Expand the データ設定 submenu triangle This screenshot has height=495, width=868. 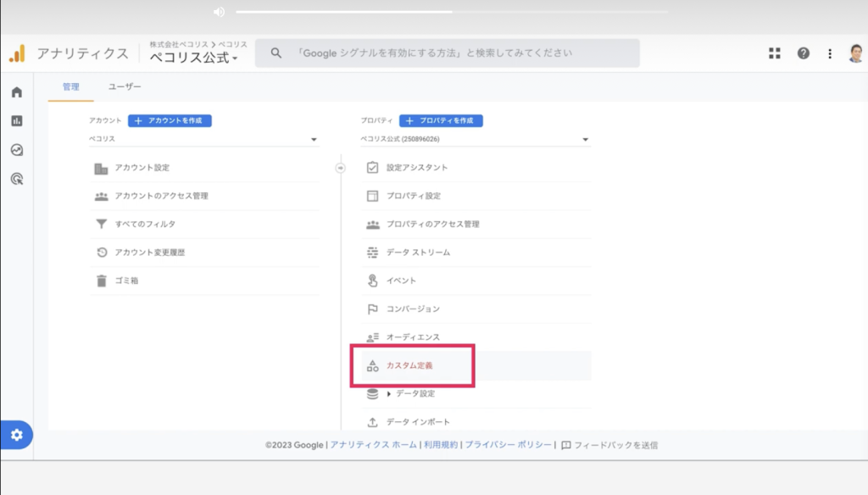(x=388, y=393)
